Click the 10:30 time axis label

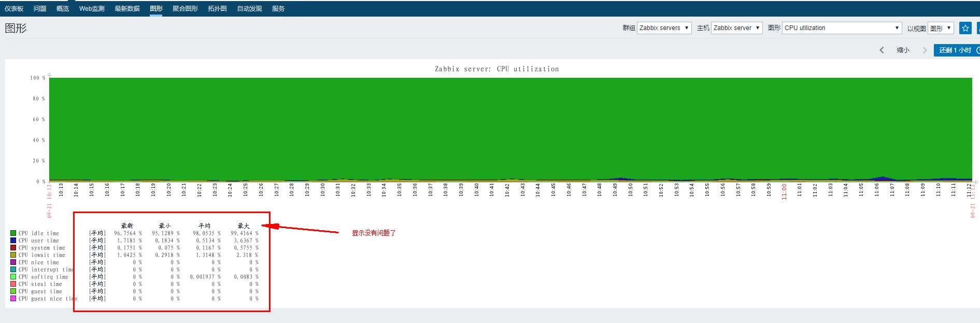(x=322, y=190)
